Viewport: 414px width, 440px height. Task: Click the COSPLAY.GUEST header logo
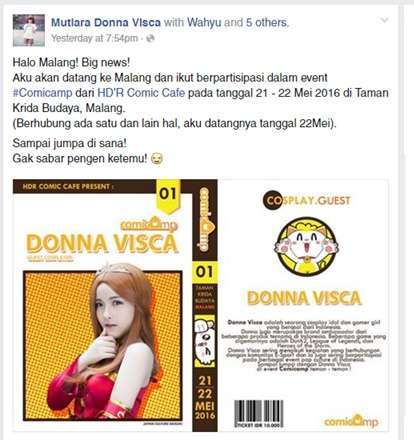click(307, 200)
